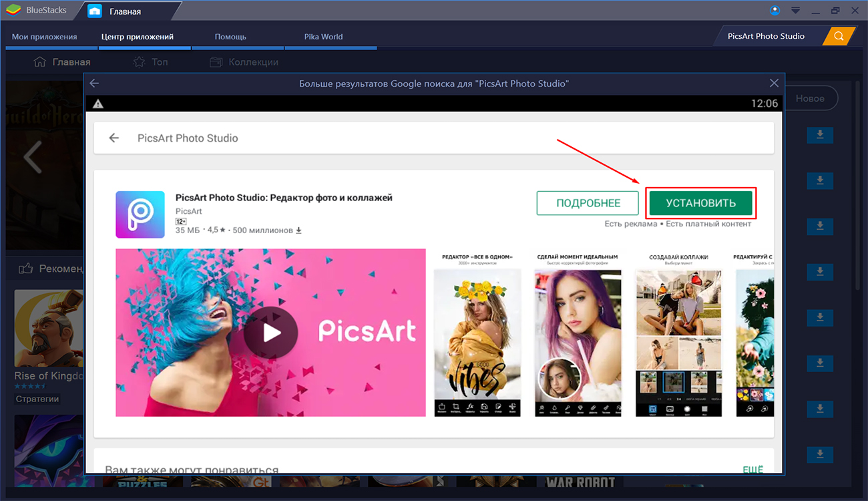Play the PicsArt promo video
Image resolution: width=868 pixels, height=501 pixels.
pos(270,333)
